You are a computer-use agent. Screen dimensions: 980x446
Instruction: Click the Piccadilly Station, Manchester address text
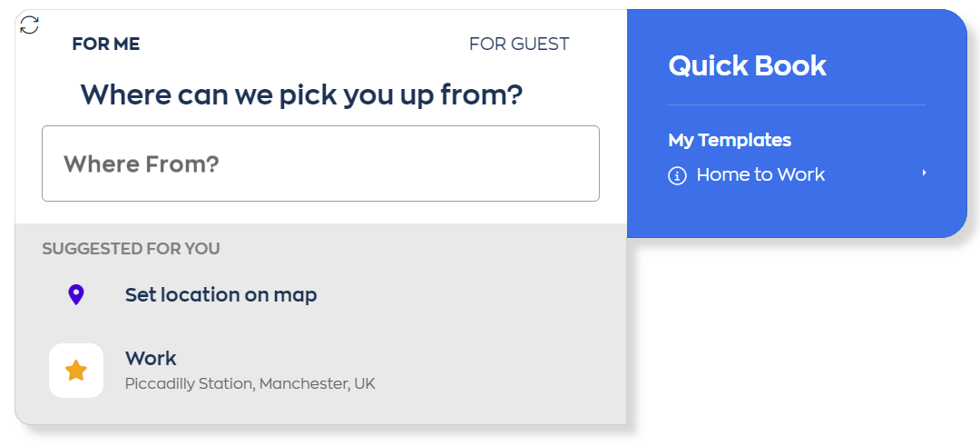tap(250, 383)
